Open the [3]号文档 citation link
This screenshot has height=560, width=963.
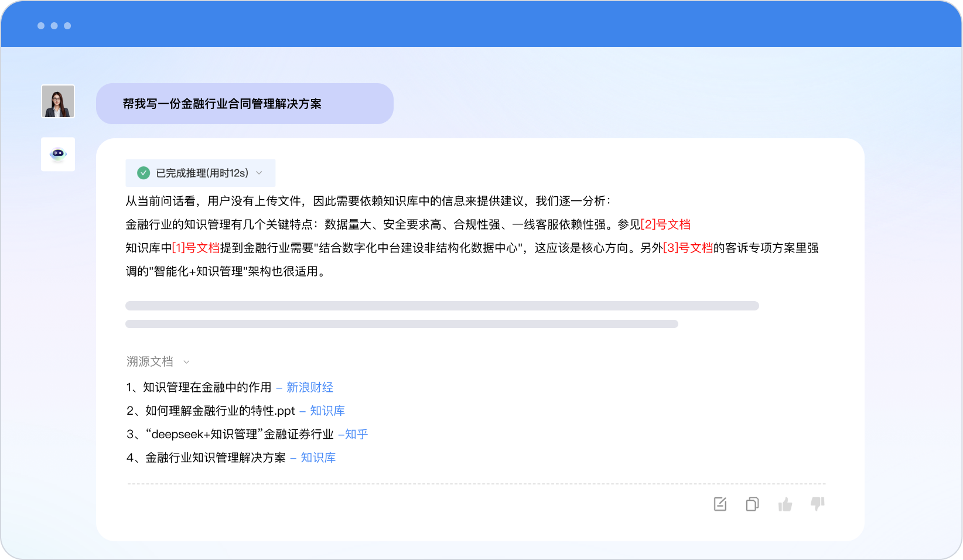(x=688, y=248)
